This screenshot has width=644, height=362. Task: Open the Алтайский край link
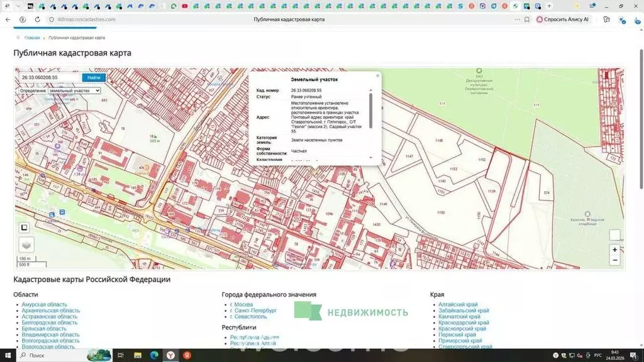[x=458, y=304]
